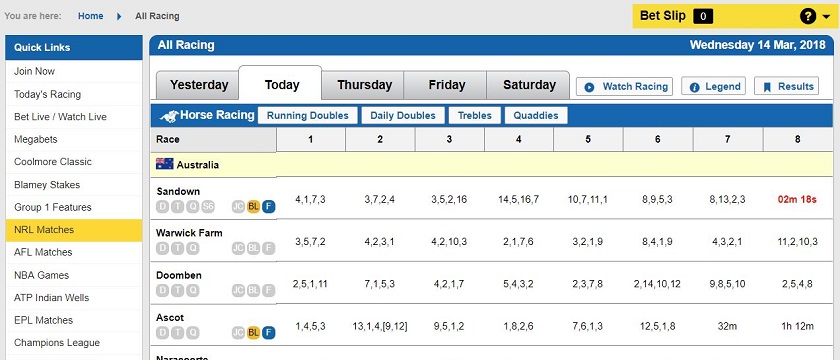Click Sandown's yellow BL badge icon
The height and width of the screenshot is (360, 840).
tap(253, 207)
